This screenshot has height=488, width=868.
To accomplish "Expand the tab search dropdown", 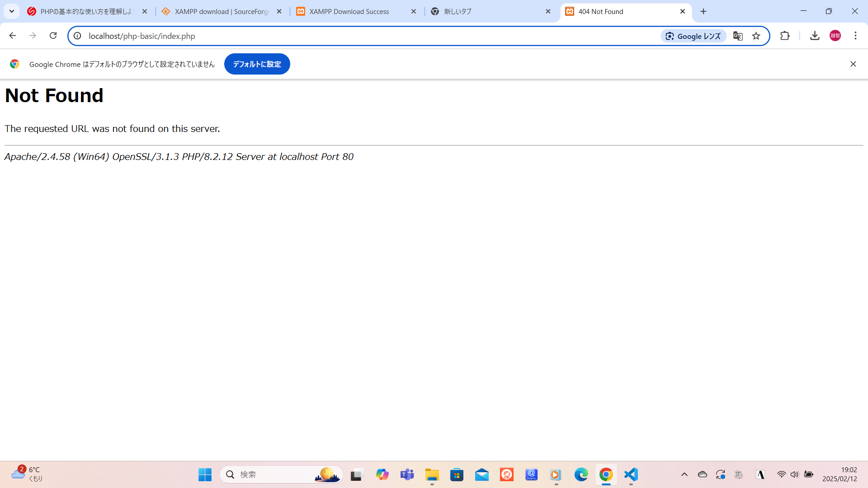I will pos(12,11).
